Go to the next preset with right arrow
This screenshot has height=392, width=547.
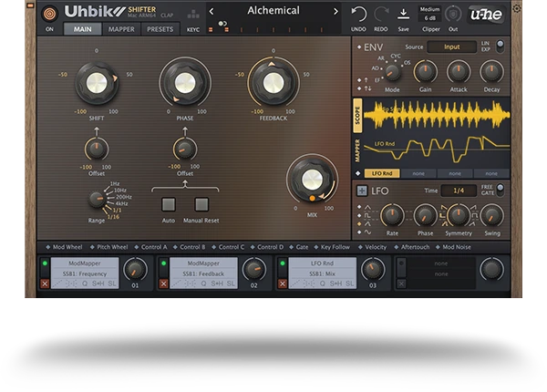[335, 11]
